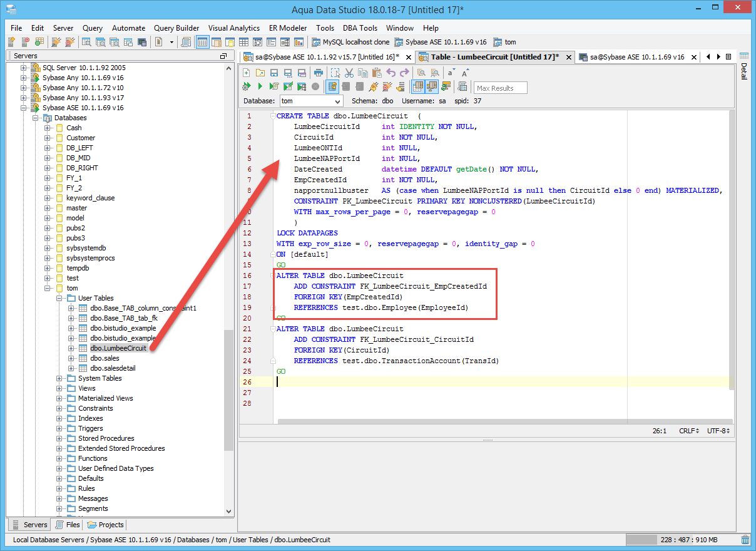
Task: Toggle the grid results view button
Action: (417, 86)
